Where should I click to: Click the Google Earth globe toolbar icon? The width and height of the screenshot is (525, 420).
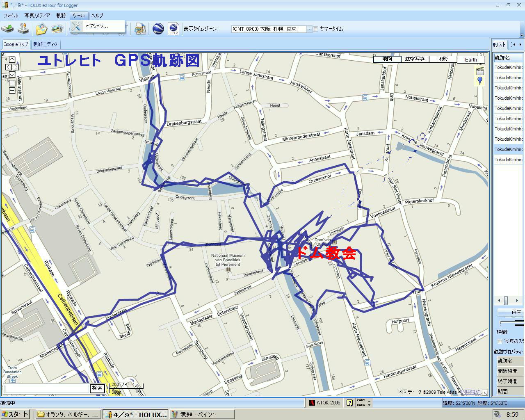[158, 28]
